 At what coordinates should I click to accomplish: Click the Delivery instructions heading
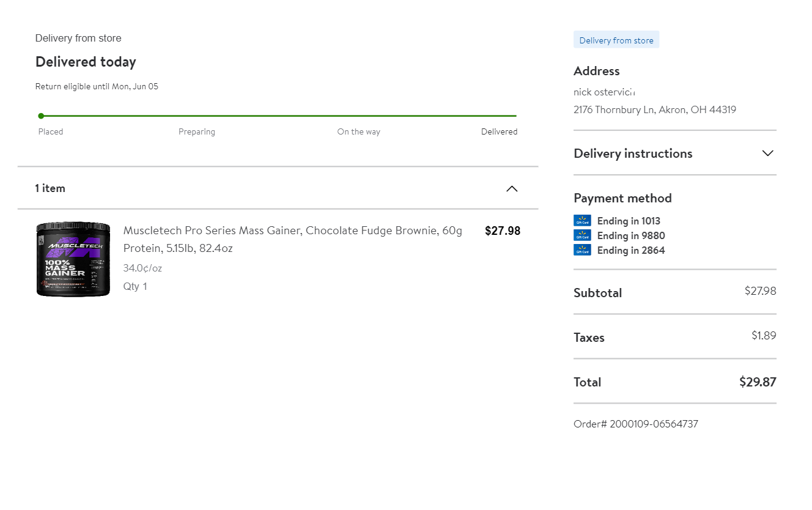(633, 153)
